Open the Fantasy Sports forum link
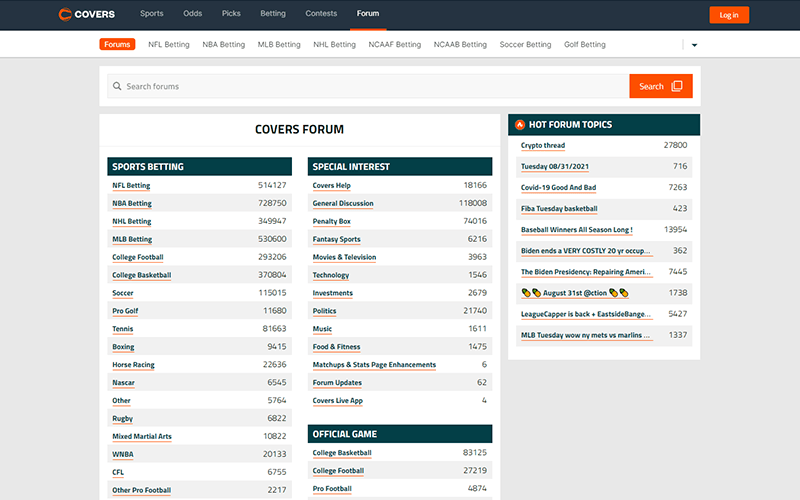Viewport: 800px width, 500px height. [337, 239]
